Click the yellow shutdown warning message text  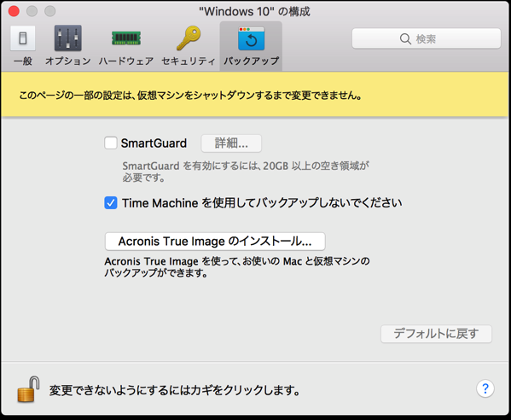pyautogui.click(x=190, y=96)
